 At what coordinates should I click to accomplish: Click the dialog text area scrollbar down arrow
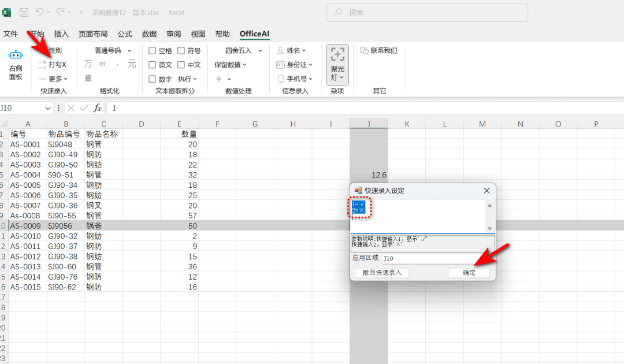[x=489, y=229]
